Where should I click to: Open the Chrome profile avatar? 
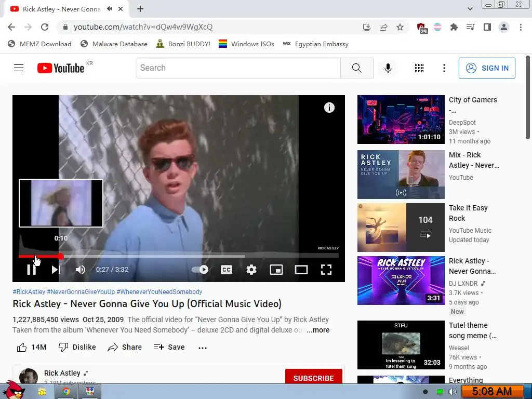(x=504, y=27)
